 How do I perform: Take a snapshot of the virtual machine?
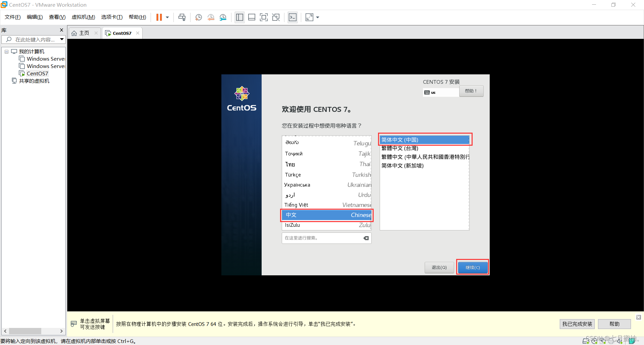(199, 17)
